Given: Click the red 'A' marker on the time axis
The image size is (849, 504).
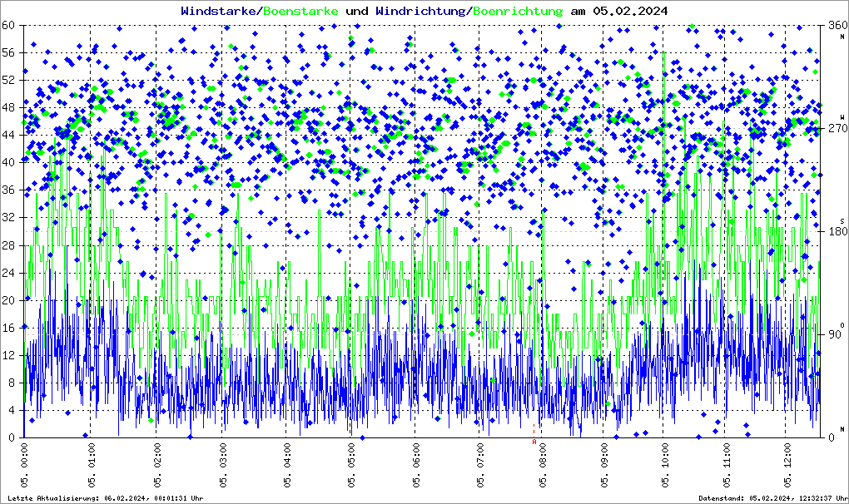Looking at the screenshot, I should click(534, 442).
